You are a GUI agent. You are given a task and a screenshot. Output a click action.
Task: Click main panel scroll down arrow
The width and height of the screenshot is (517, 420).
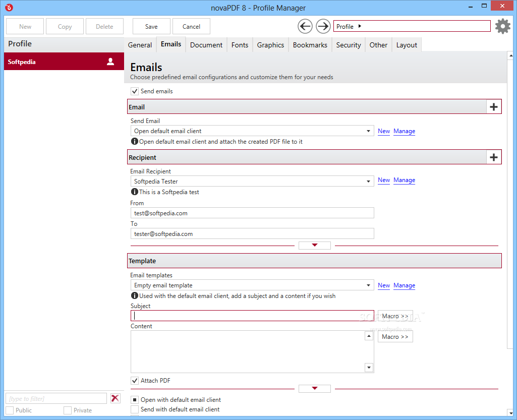coord(510,413)
